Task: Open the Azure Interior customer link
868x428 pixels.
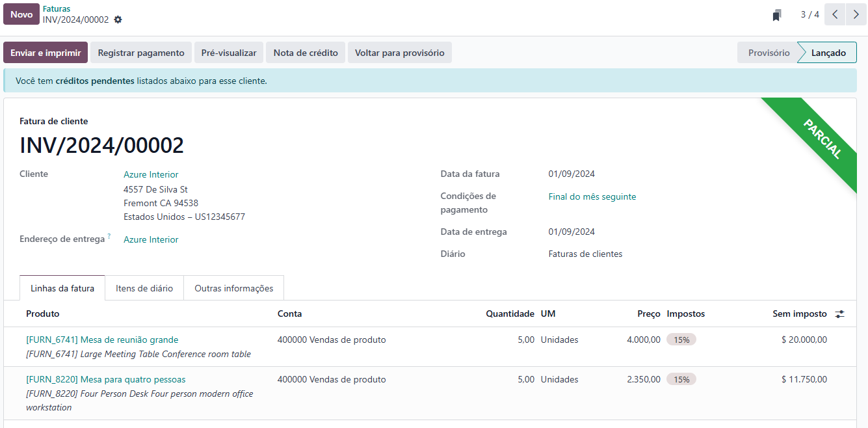Action: click(x=151, y=174)
